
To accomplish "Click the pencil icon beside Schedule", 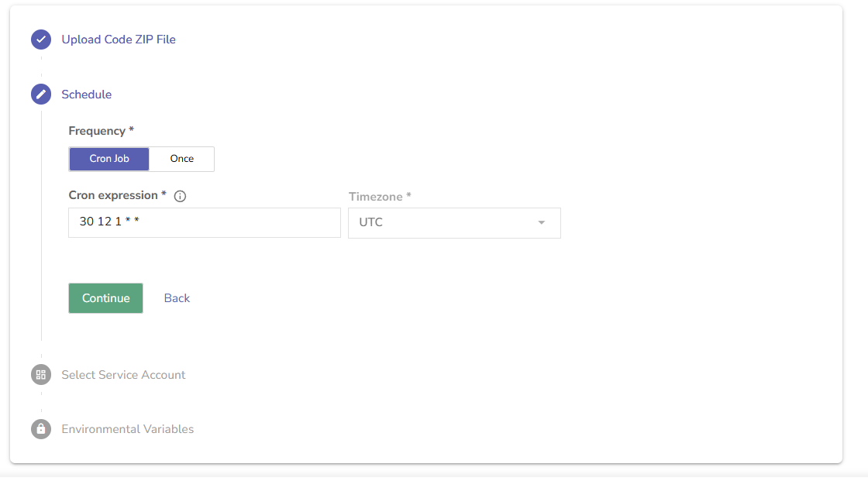I will pyautogui.click(x=41, y=95).
